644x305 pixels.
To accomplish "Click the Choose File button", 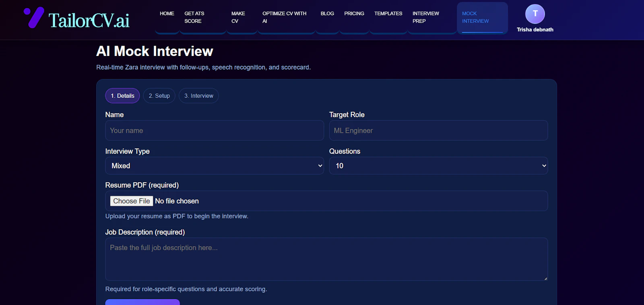I will coord(132,201).
